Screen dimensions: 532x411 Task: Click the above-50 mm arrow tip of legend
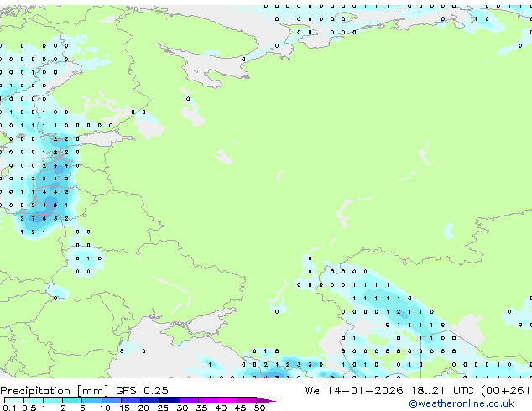point(266,400)
